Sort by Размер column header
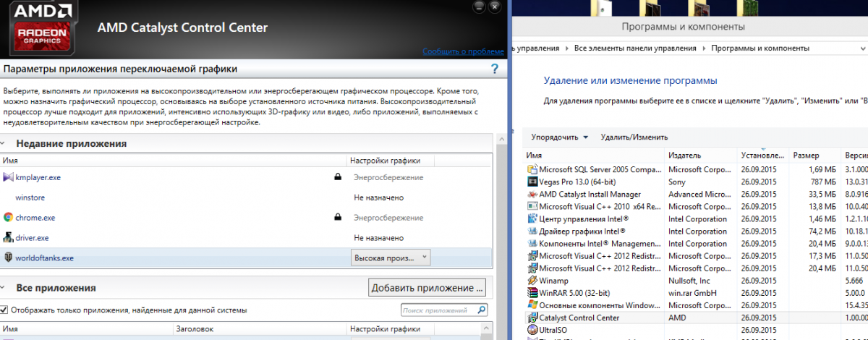868x340 pixels. [816, 156]
